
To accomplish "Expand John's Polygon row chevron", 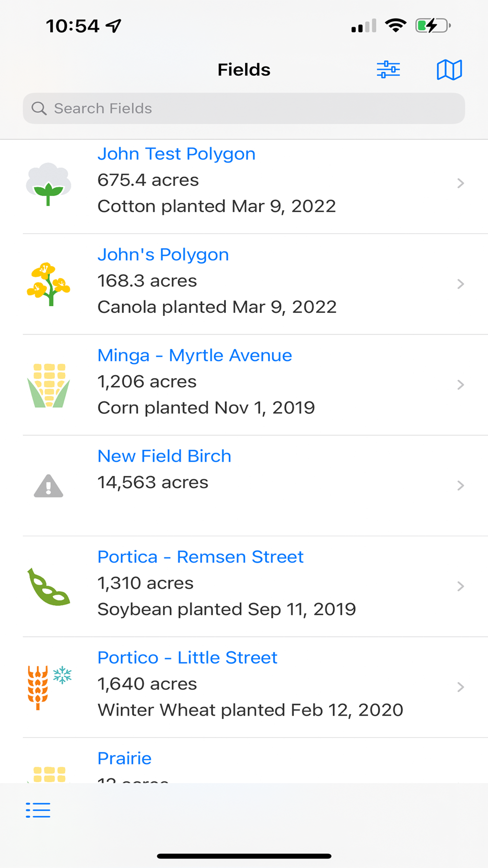I will 460,284.
